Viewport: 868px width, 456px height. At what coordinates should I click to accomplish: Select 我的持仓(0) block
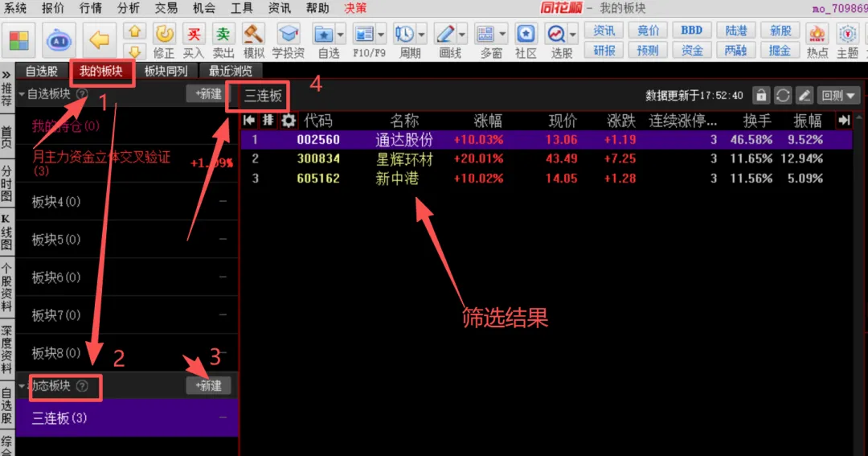point(127,125)
